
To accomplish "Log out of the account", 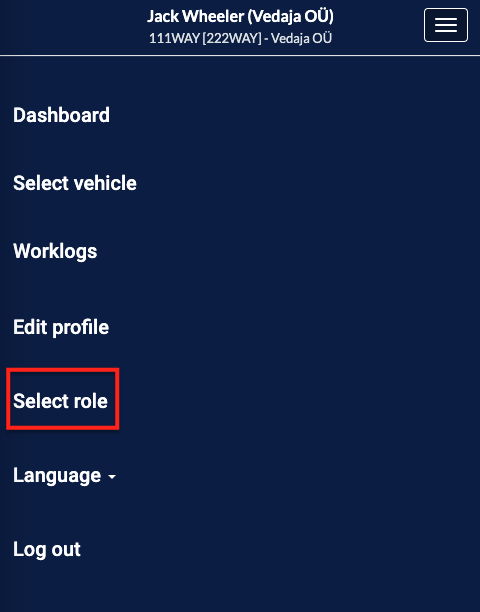I will [x=47, y=549].
